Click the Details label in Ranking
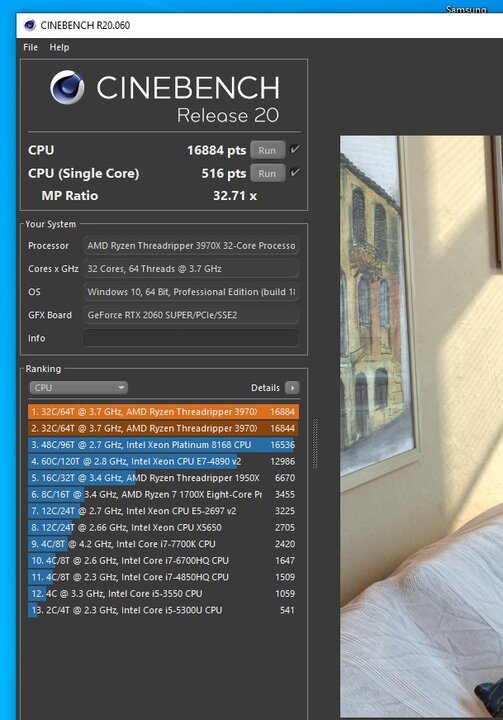Viewport: 503px width, 720px height. (x=265, y=388)
